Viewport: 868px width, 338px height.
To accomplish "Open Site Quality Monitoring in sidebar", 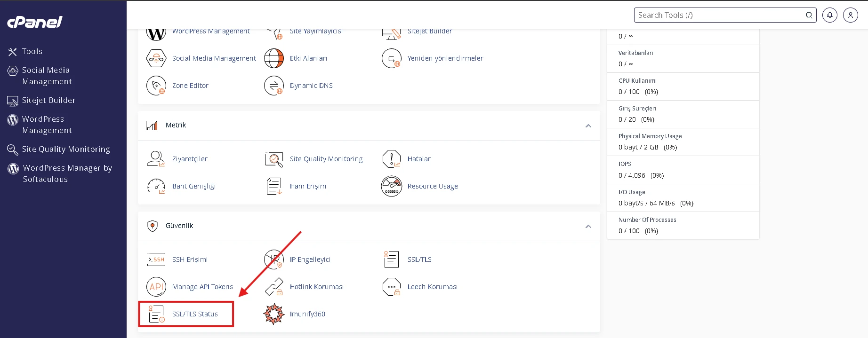I will coord(65,149).
